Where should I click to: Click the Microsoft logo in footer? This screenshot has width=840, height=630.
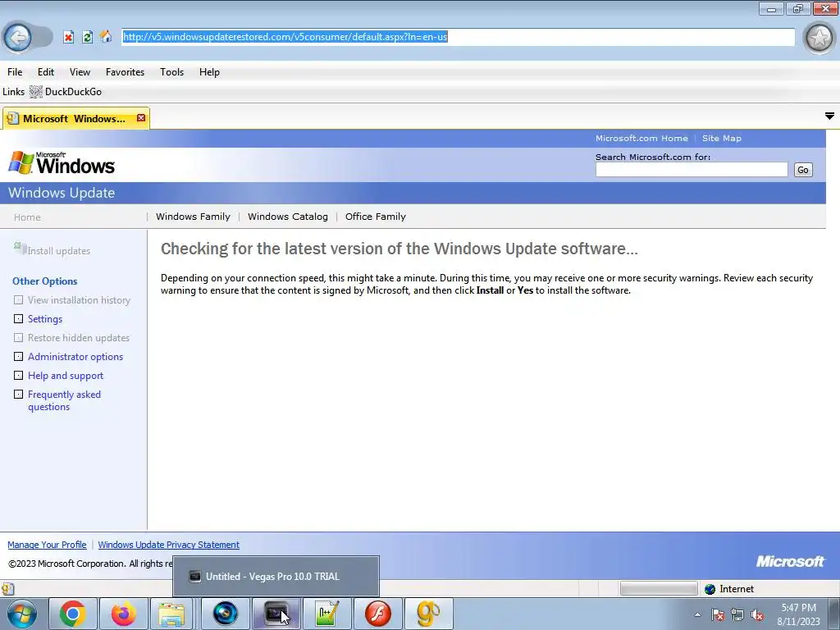790,561
